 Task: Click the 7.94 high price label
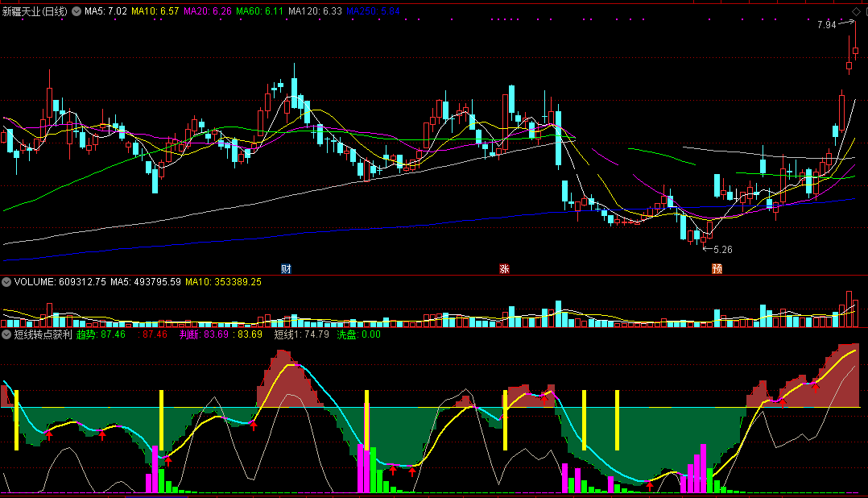pyautogui.click(x=826, y=25)
